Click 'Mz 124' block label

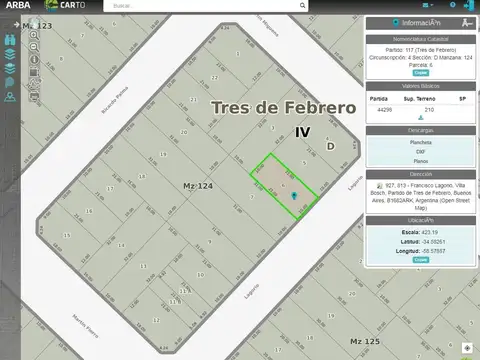tap(198, 186)
